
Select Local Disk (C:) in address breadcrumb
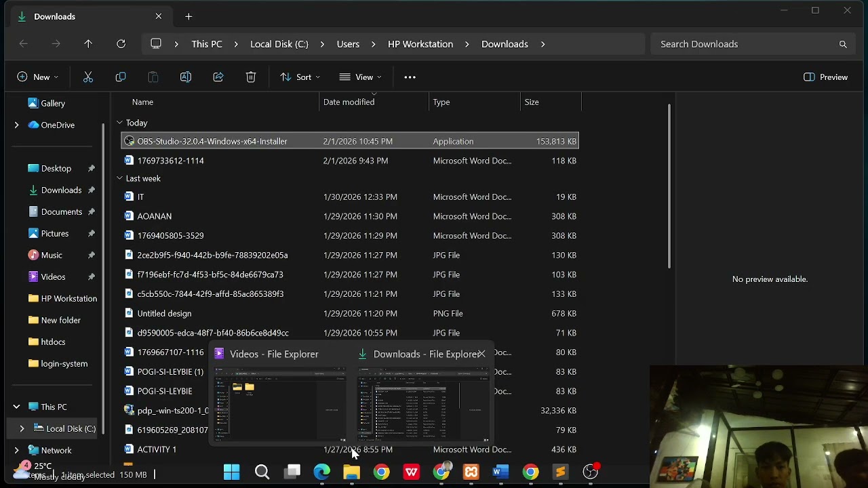(279, 44)
